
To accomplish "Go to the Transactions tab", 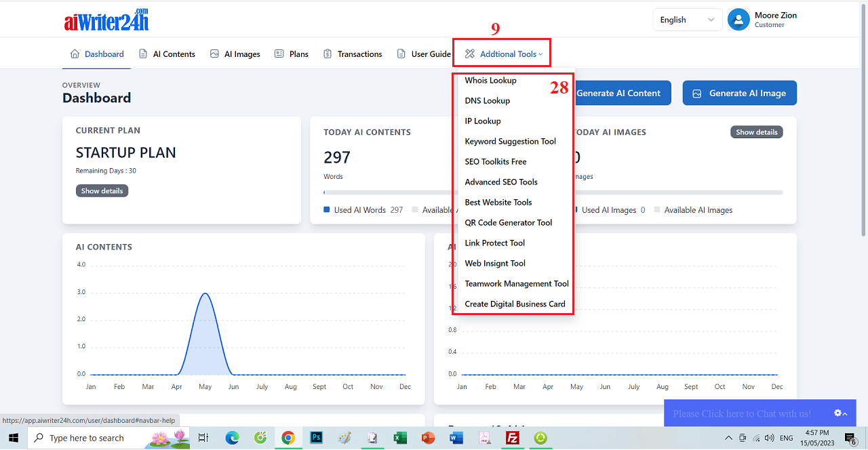I will click(353, 54).
